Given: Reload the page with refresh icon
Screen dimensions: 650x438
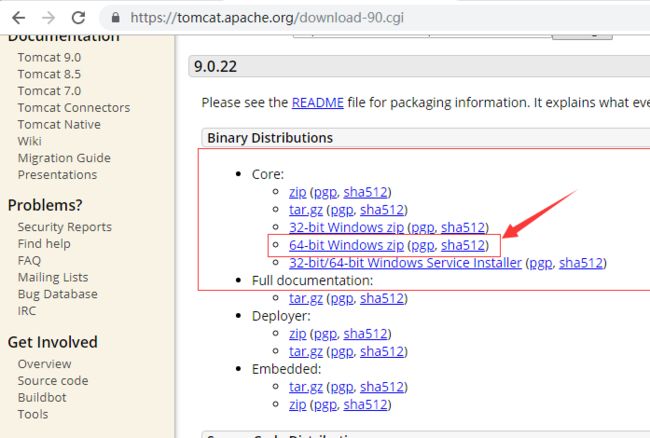Looking at the screenshot, I should [78, 18].
